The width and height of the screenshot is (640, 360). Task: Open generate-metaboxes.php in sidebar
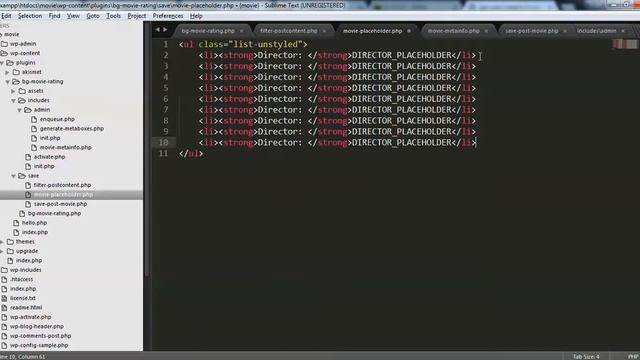coord(72,129)
